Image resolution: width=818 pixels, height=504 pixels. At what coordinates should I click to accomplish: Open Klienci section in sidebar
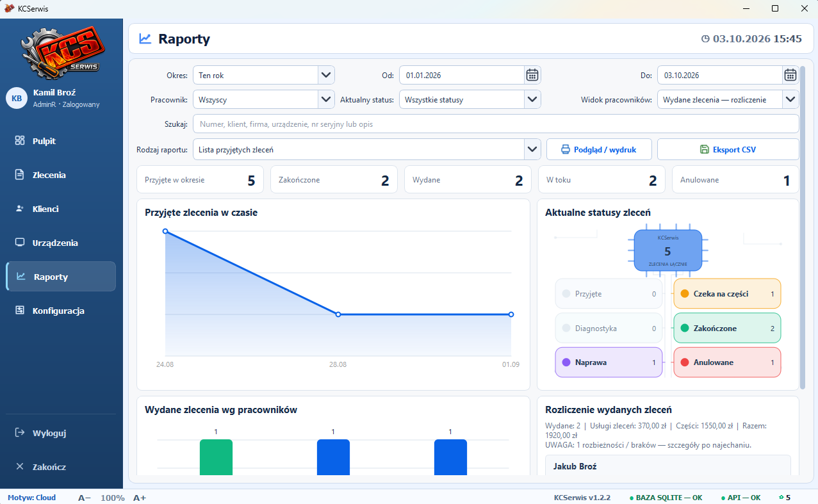(61, 209)
